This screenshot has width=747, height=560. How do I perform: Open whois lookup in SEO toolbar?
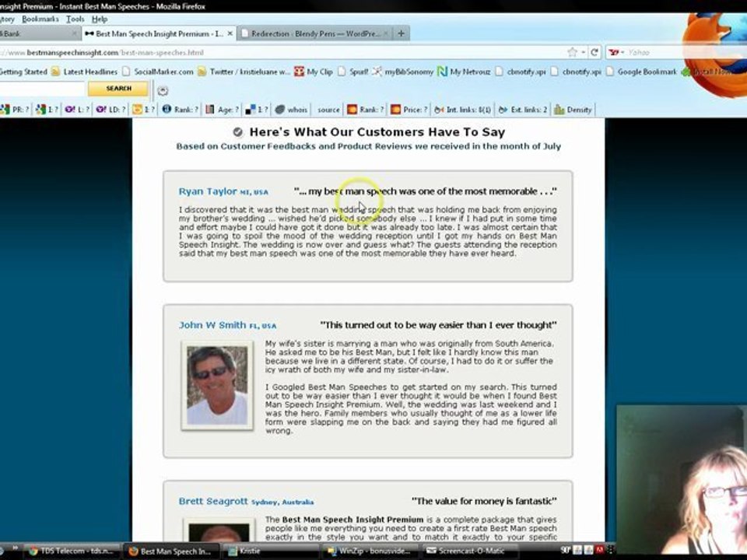point(291,110)
